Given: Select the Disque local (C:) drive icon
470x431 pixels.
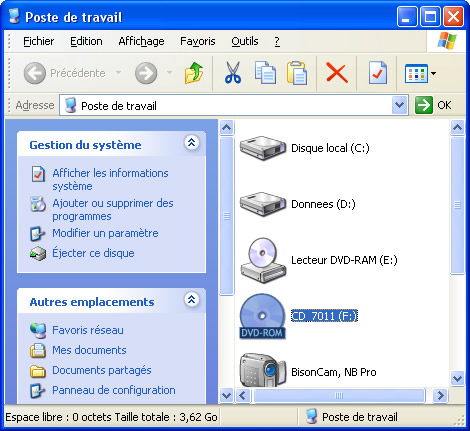Looking at the screenshot, I should 263,148.
